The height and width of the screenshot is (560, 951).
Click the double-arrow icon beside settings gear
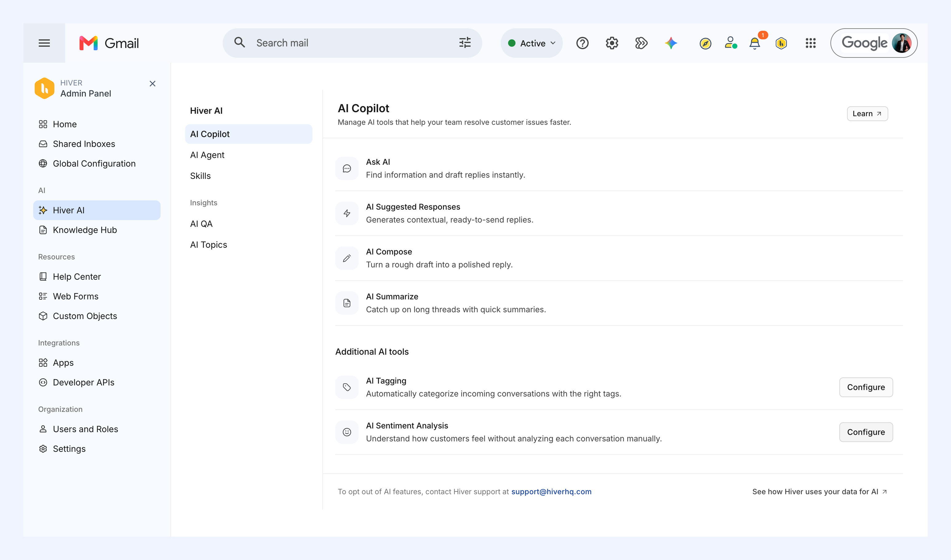[x=641, y=43]
